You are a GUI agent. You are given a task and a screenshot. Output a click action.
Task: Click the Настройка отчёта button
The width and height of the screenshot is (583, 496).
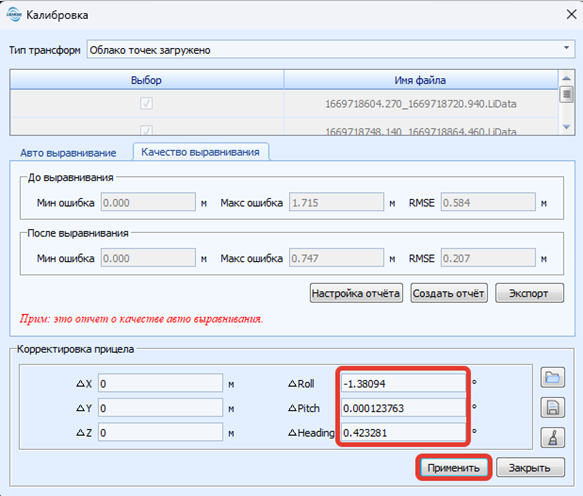point(356,293)
